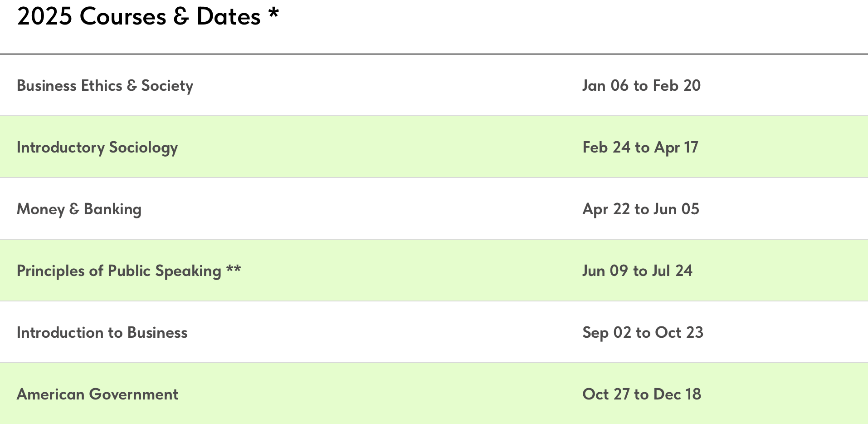Click the "Feb 24" start date
868x424 pixels.
pos(606,148)
